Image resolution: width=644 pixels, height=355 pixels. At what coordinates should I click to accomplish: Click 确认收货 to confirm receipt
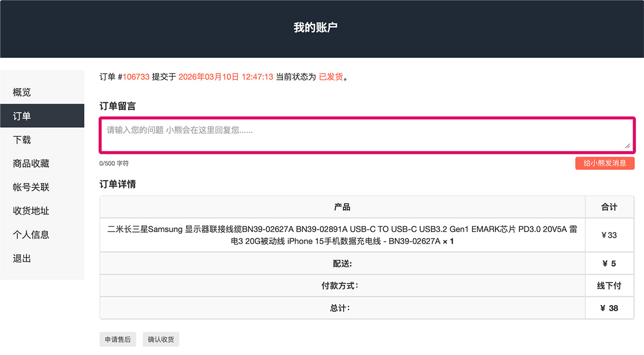(x=161, y=340)
